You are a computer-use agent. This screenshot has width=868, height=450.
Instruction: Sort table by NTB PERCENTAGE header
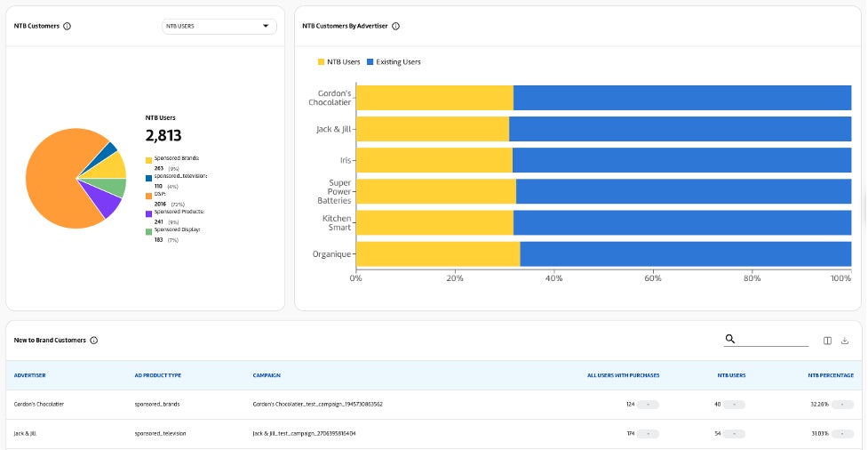click(x=831, y=375)
